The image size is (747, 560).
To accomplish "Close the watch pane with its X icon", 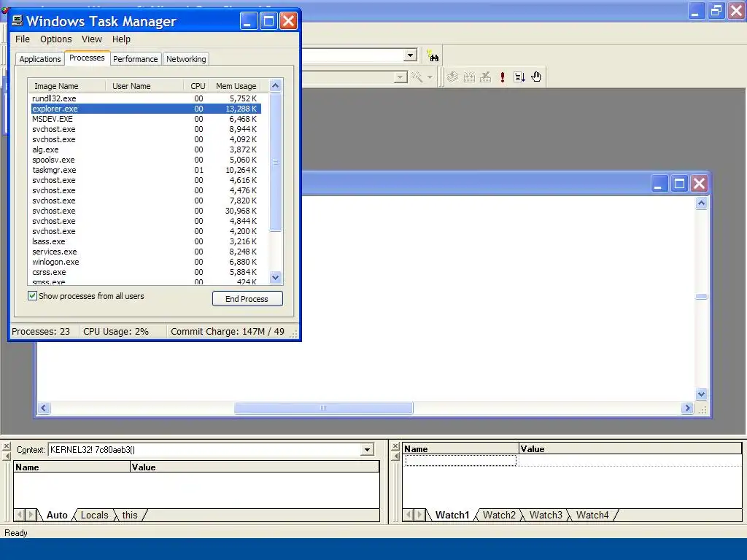I will click(x=395, y=446).
